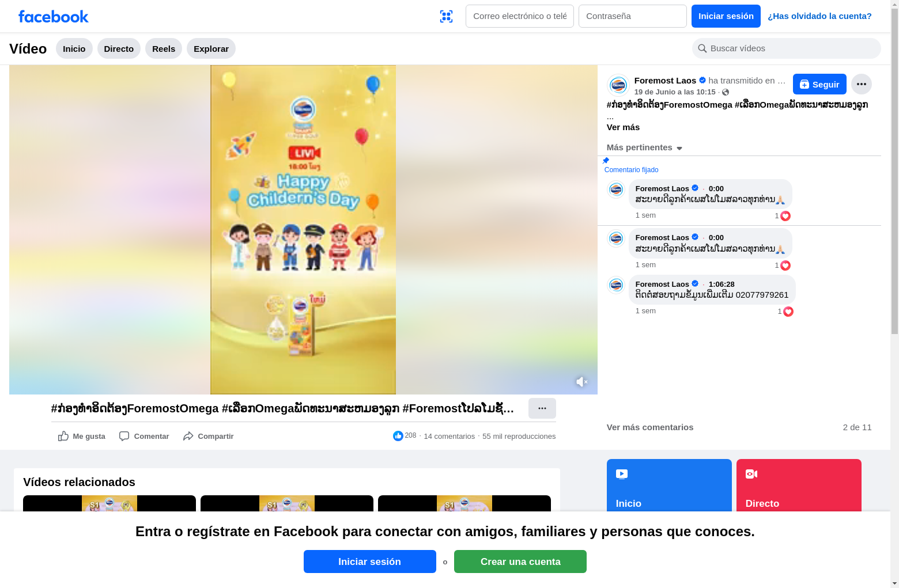Click the Correo electrónico o teléfono field
899x588 pixels.
pyautogui.click(x=520, y=16)
